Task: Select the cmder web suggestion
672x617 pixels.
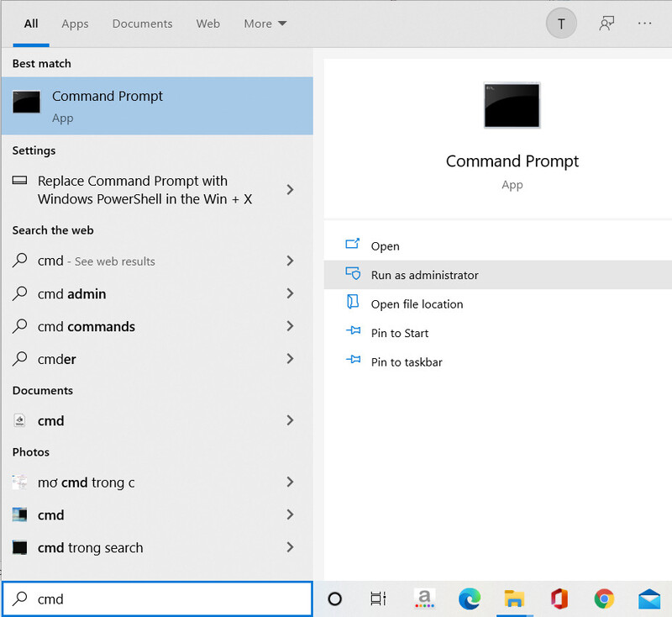Action: pyautogui.click(x=157, y=359)
